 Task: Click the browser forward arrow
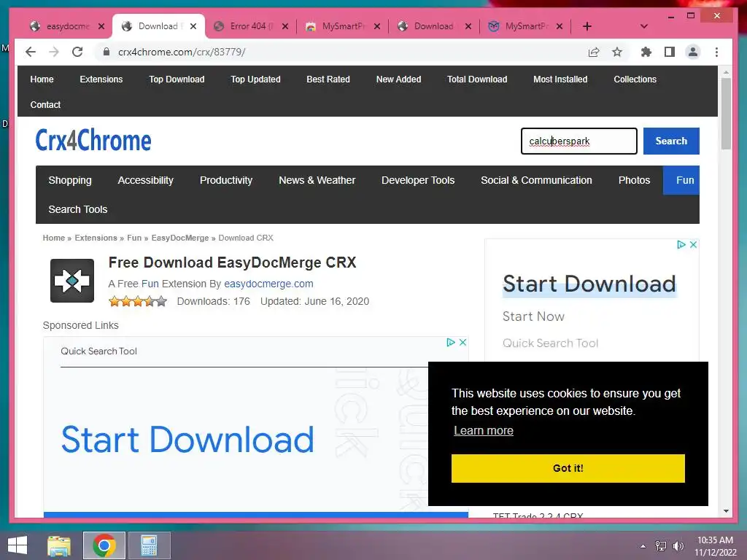click(x=54, y=52)
